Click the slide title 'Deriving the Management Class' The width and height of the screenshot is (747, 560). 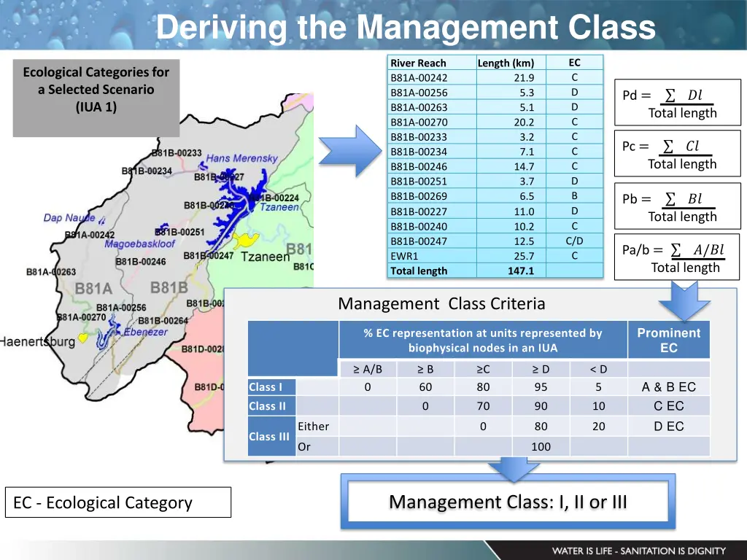[x=406, y=28]
